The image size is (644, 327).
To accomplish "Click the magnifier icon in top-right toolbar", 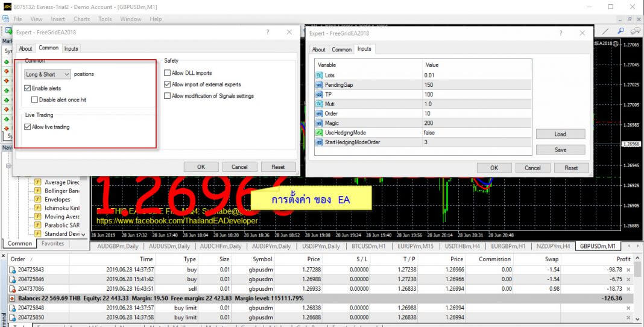I will pos(620,31).
